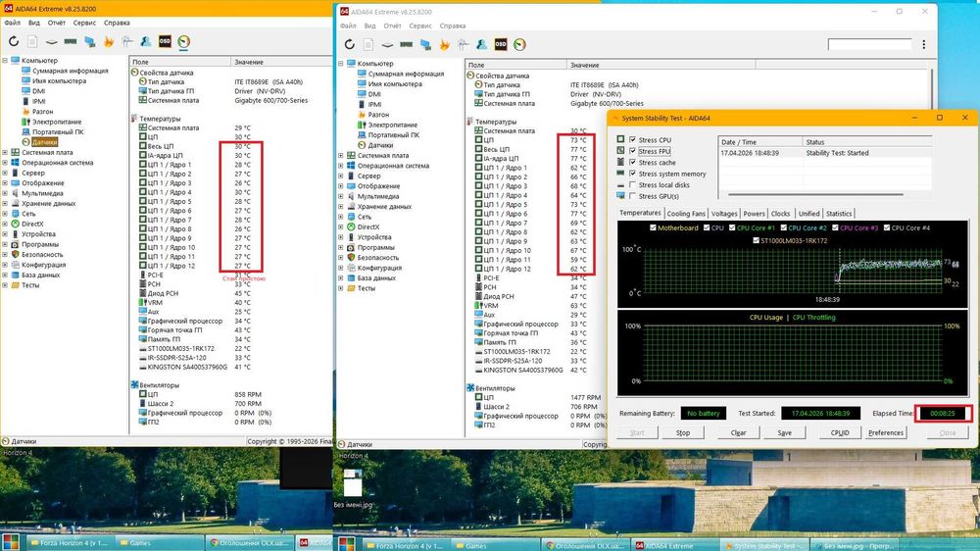This screenshot has width=980, height=551.
Task: Click Save button in Stability Test
Action: [x=784, y=432]
